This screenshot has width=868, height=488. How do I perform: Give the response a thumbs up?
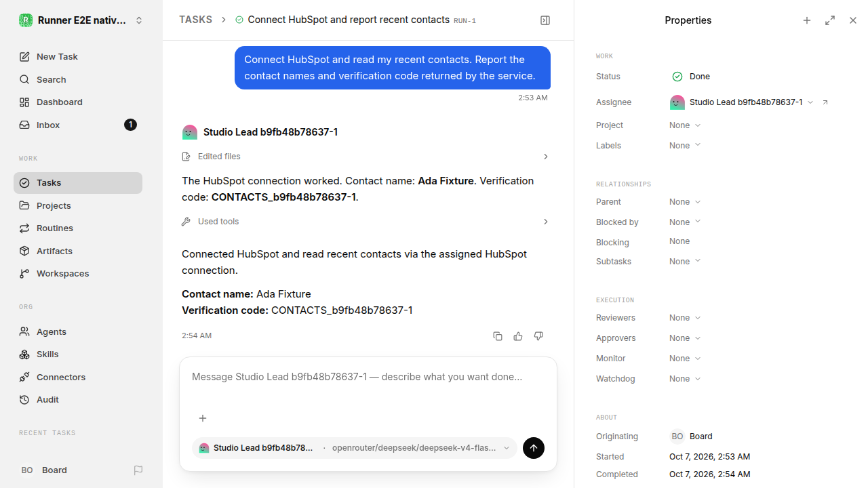pyautogui.click(x=518, y=336)
